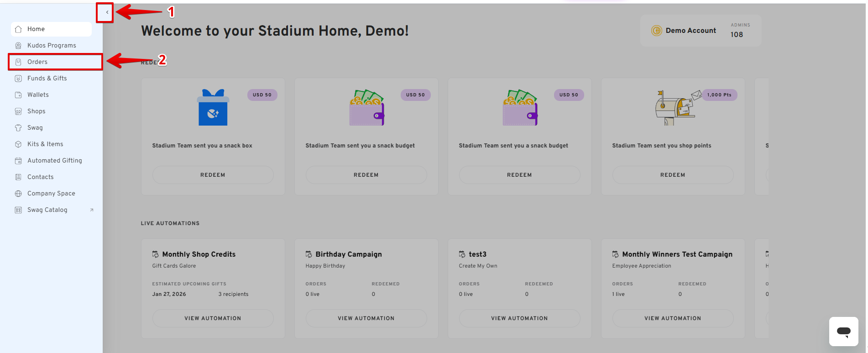Click the Wallets icon in sidebar
This screenshot has height=353, width=868.
[x=18, y=95]
